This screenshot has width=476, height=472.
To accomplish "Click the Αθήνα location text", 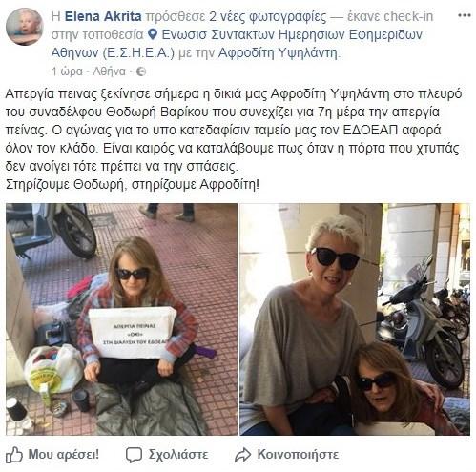I will [x=109, y=72].
